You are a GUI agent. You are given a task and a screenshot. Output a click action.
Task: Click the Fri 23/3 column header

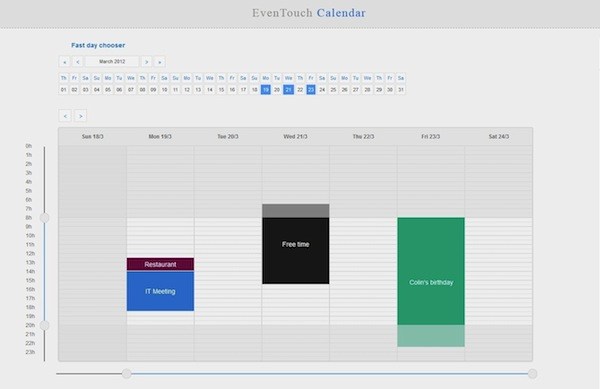click(x=431, y=137)
